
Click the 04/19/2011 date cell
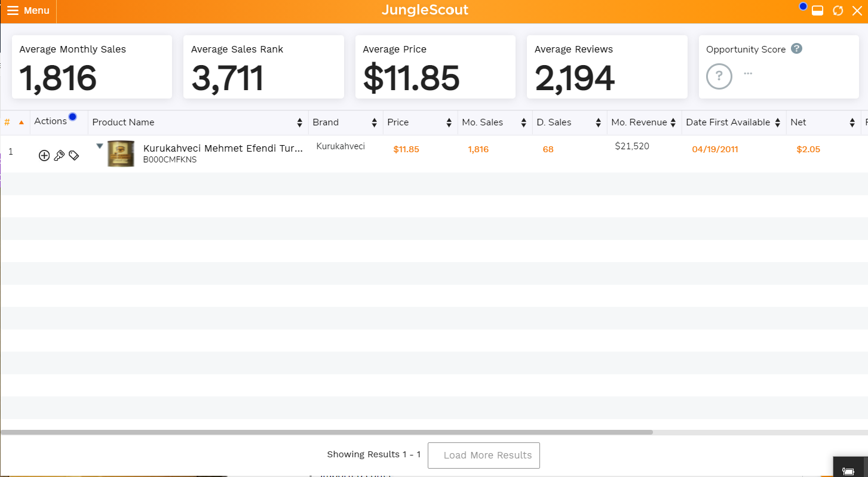point(715,149)
